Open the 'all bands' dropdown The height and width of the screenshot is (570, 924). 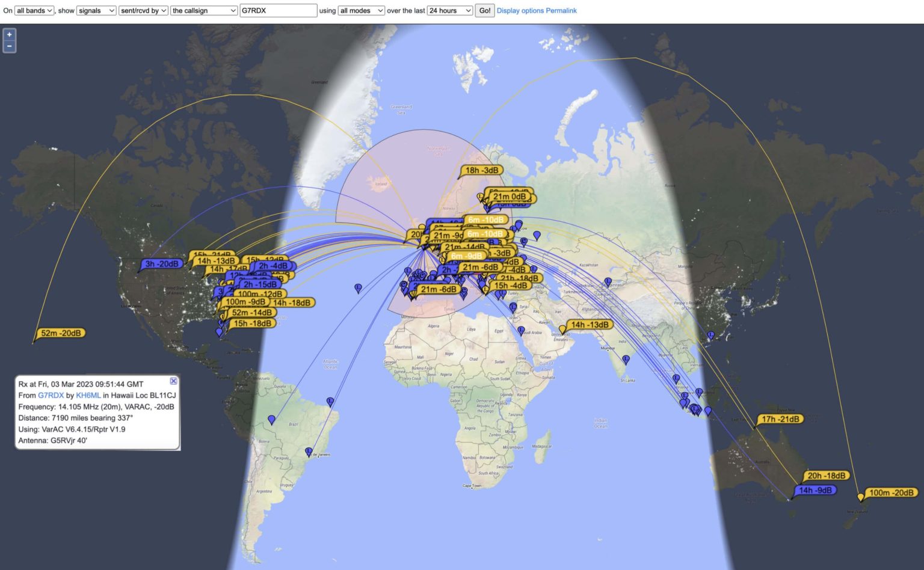(x=34, y=11)
